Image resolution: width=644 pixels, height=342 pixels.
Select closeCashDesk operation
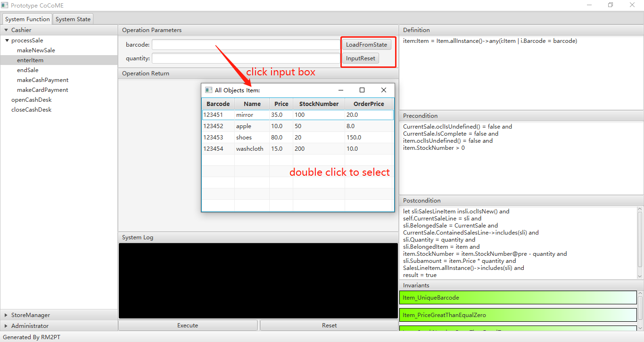(31, 109)
